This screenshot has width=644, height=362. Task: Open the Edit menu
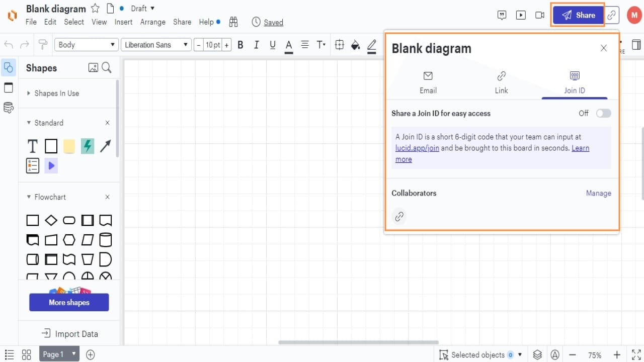point(50,22)
